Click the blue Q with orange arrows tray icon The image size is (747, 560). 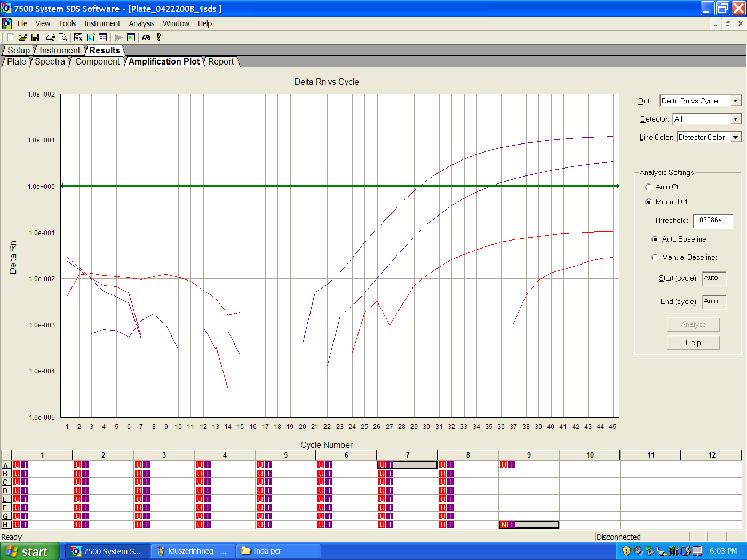click(x=685, y=551)
